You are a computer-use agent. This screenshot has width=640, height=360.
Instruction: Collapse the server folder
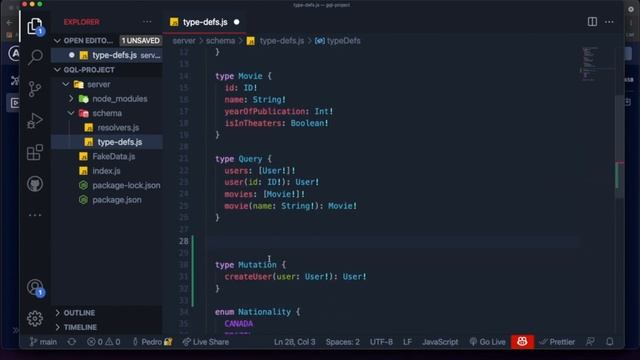pyautogui.click(x=107, y=84)
